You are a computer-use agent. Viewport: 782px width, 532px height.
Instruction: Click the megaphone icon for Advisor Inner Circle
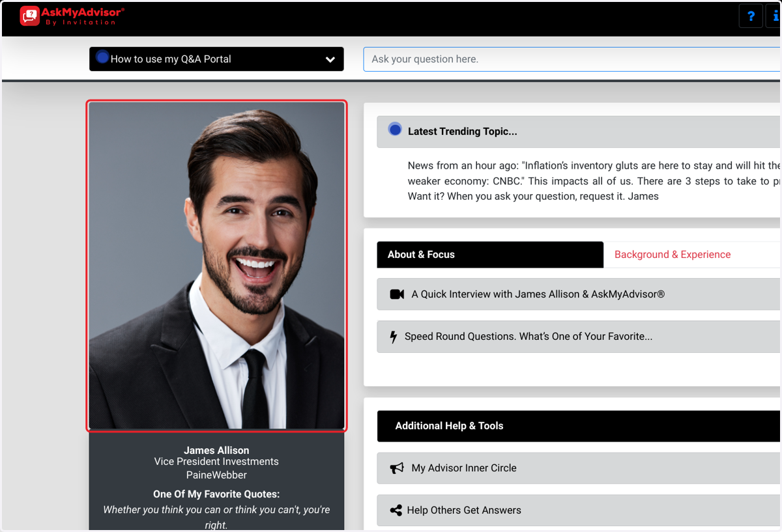tap(397, 468)
